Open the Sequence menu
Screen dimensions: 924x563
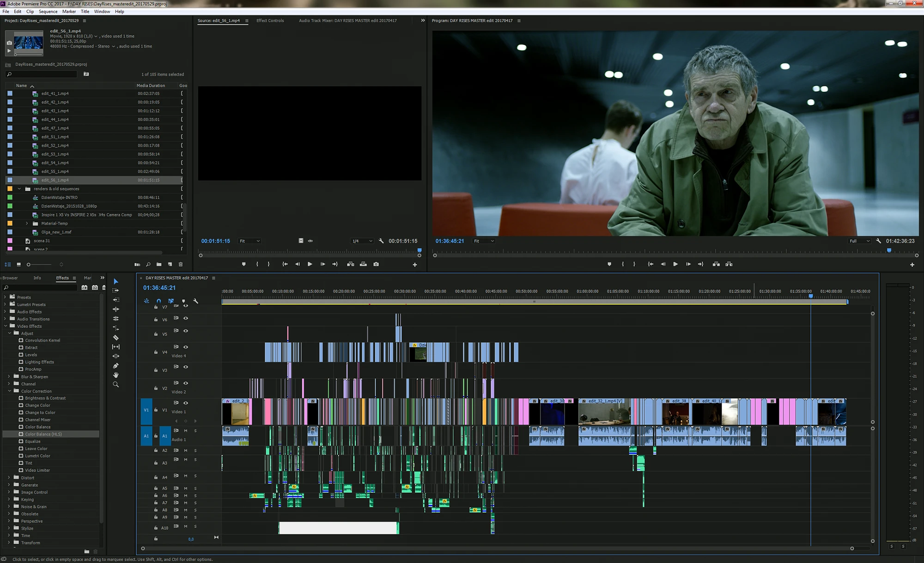point(48,12)
